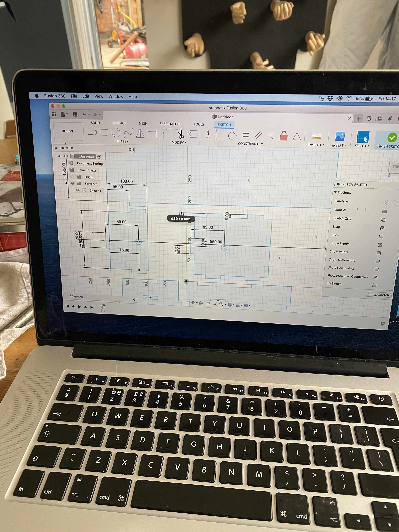The width and height of the screenshot is (399, 532).
Task: Toggle the Show Profile checkbox
Action: click(380, 245)
